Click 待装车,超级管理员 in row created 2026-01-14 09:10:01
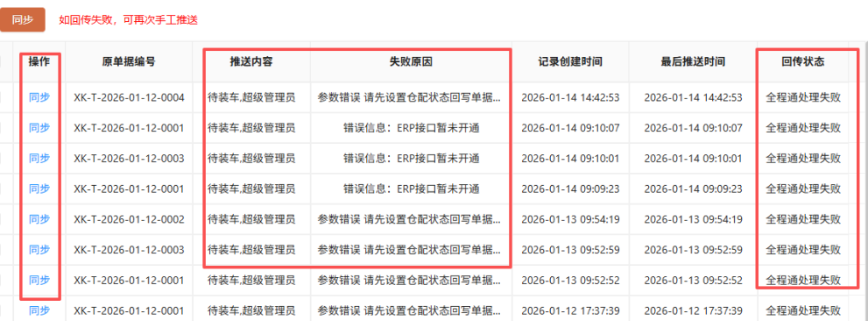Viewport: 868px width, 321px height. pyautogui.click(x=251, y=159)
